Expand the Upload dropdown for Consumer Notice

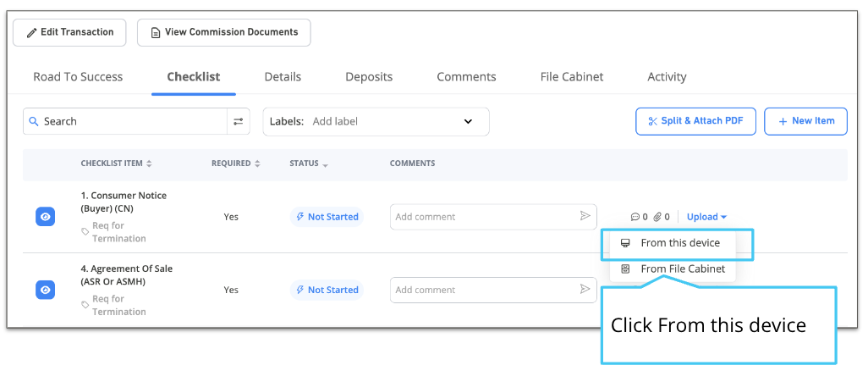707,217
